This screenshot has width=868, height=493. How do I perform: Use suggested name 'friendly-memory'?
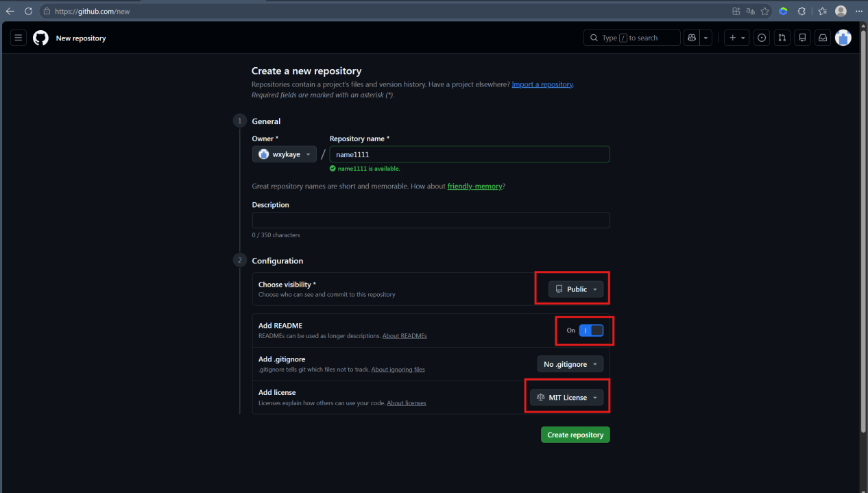tap(474, 186)
